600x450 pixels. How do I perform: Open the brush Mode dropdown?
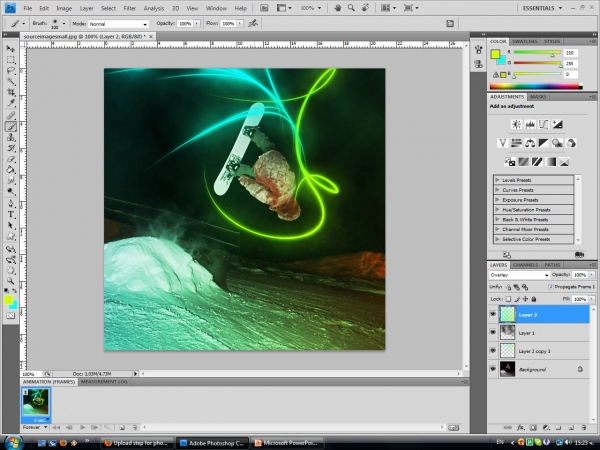tap(118, 24)
